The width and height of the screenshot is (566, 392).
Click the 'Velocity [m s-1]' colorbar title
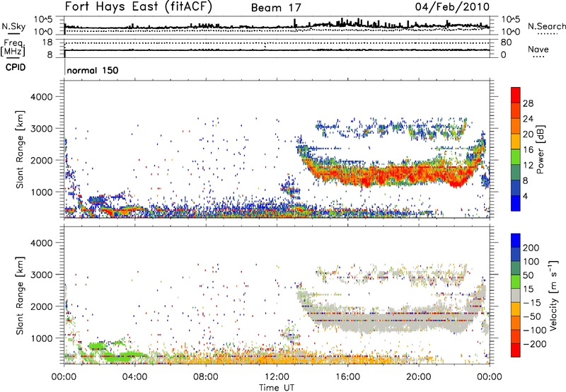click(553, 295)
